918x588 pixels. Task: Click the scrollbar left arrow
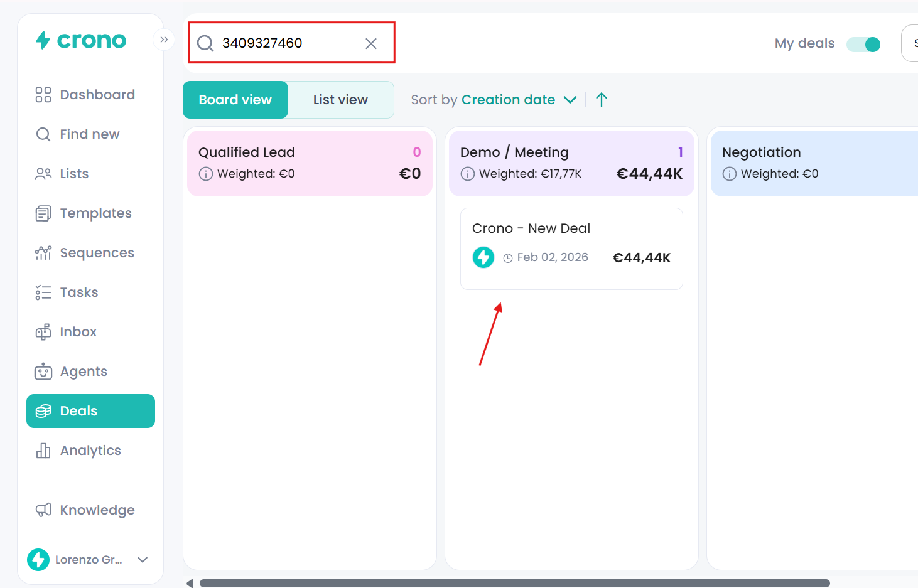[190, 583]
